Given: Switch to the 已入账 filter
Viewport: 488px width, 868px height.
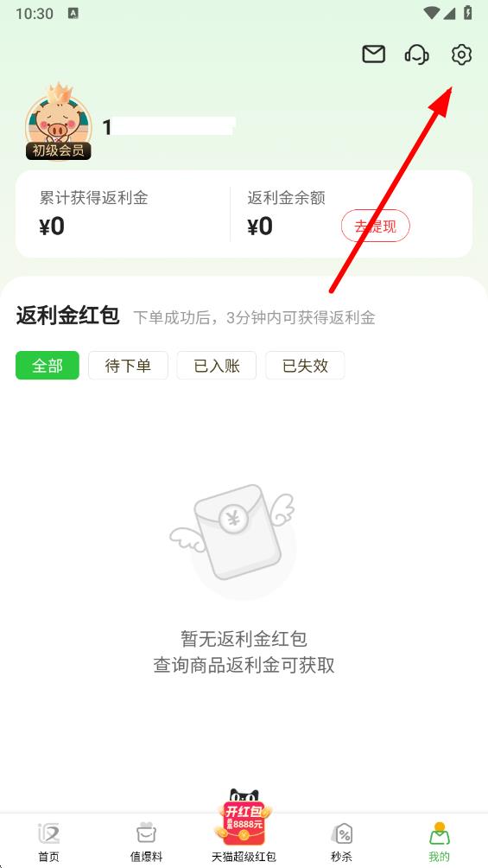Looking at the screenshot, I should point(216,366).
